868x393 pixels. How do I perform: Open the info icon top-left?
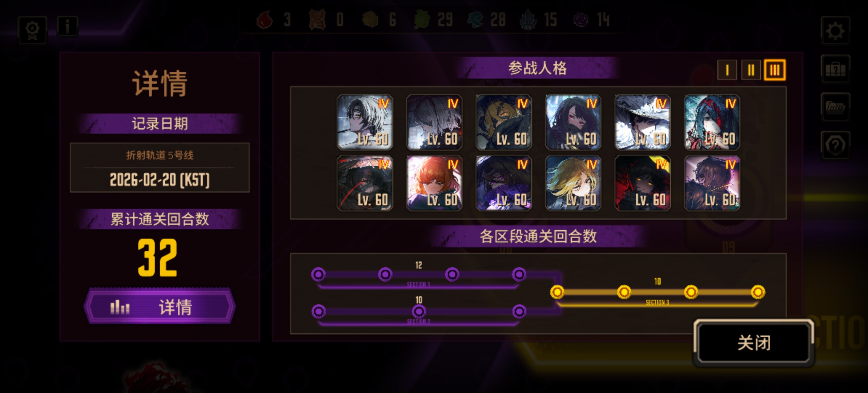tap(68, 27)
